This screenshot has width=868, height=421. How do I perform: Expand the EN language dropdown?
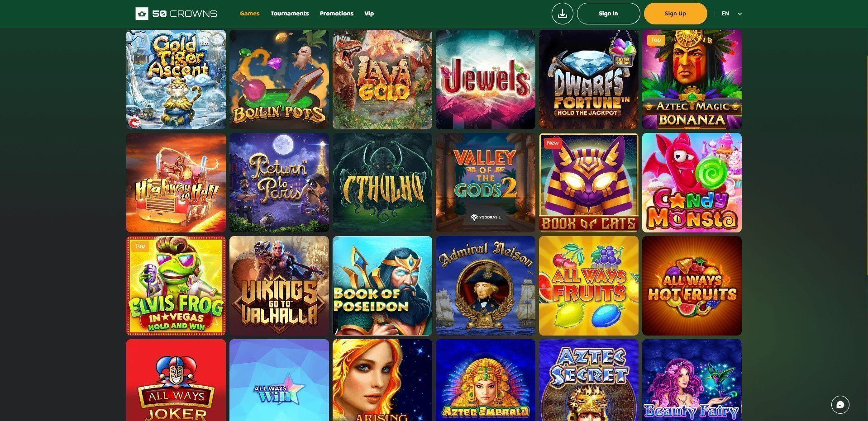click(731, 14)
